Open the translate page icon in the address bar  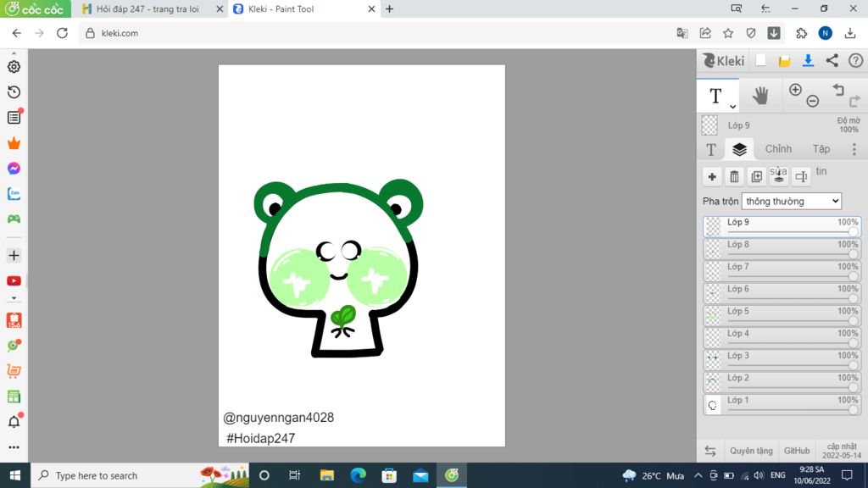[x=682, y=33]
